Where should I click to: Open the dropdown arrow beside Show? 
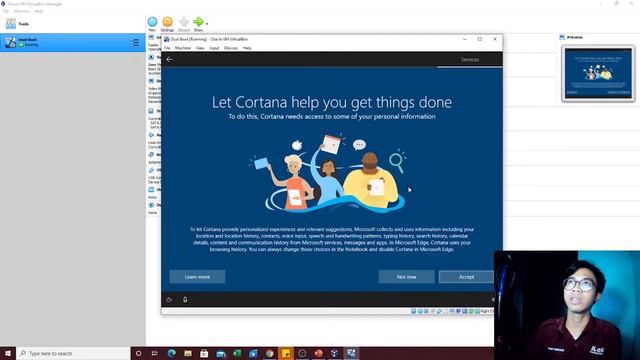207,24
